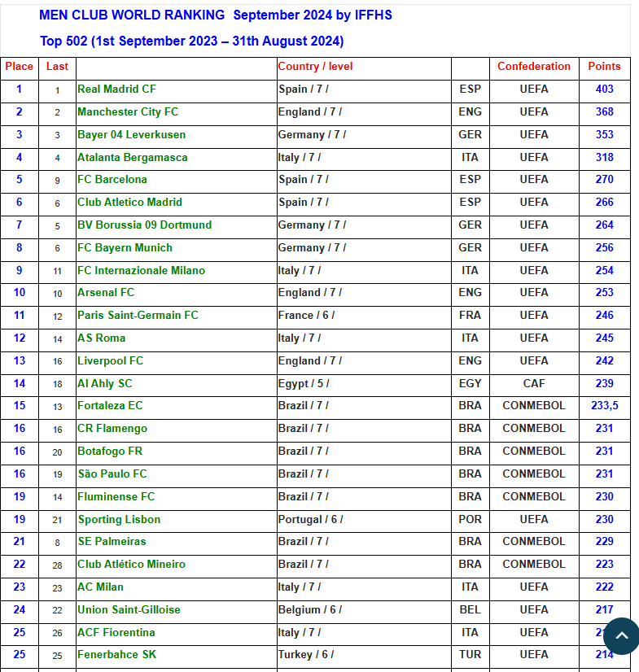The height and width of the screenshot is (672, 639).
Task: Click the points value '217'
Action: (604, 610)
